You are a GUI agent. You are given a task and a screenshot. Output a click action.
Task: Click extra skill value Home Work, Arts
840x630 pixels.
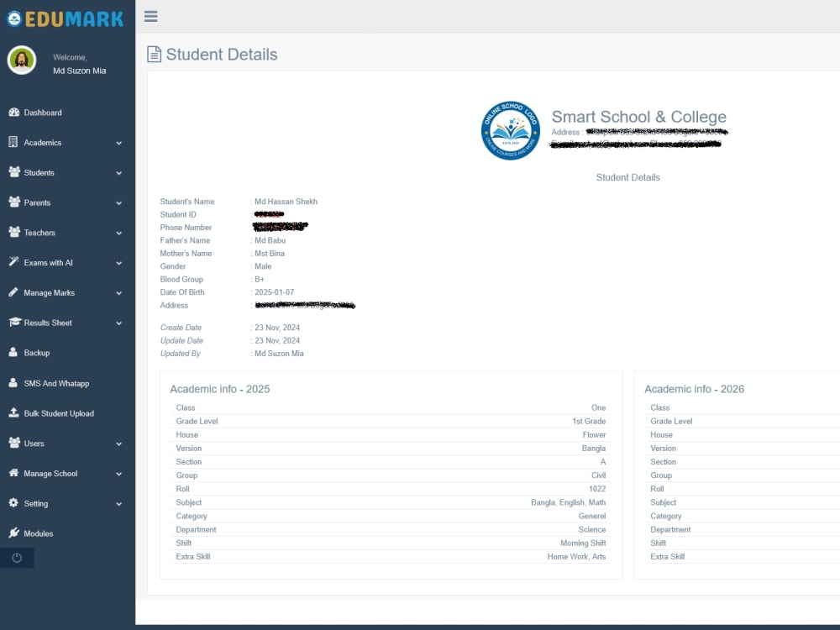pyautogui.click(x=576, y=557)
